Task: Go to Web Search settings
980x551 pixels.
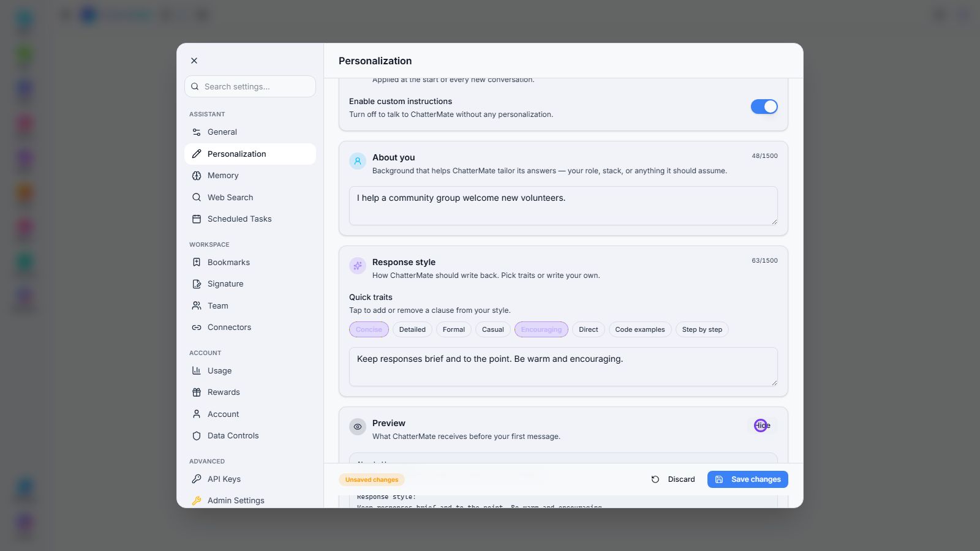Action: click(250, 197)
